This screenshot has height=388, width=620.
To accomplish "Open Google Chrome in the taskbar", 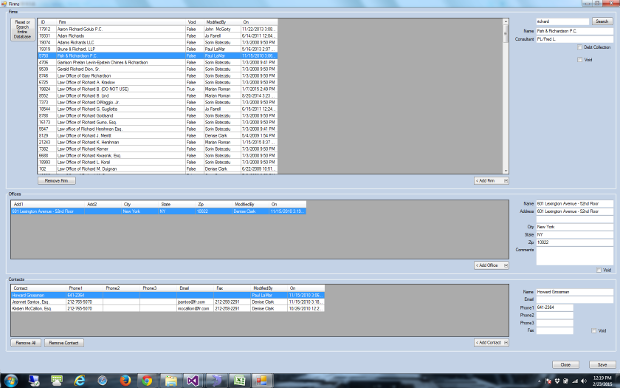I will (147, 380).
